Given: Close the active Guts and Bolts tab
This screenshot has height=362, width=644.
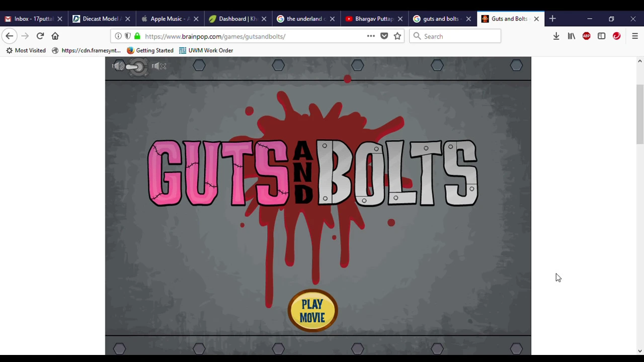Looking at the screenshot, I should click(536, 19).
